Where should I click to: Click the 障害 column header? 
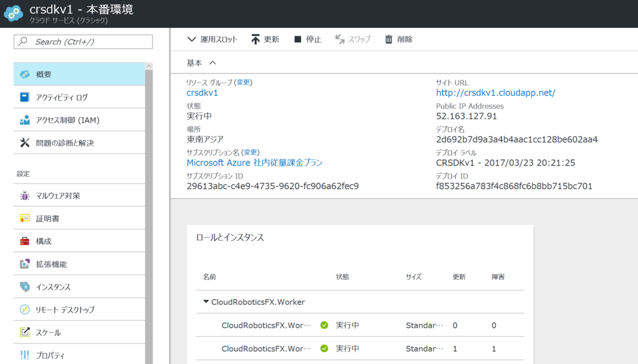[498, 277]
